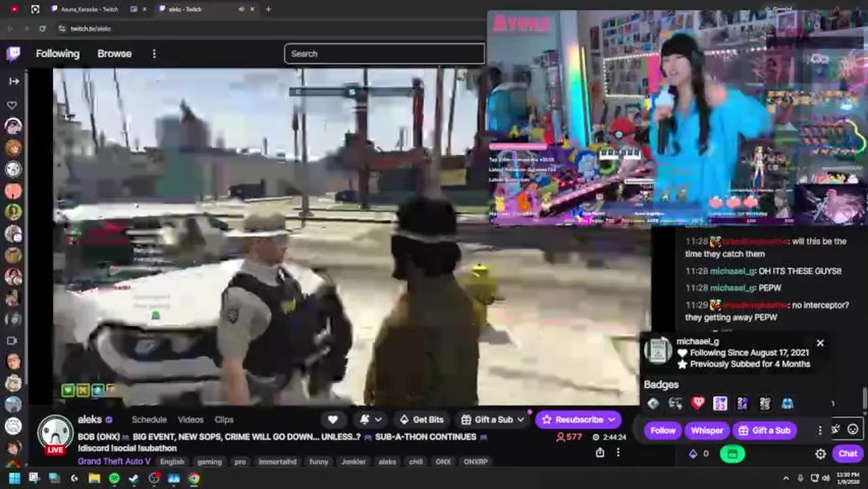Select the ONXRP tag
The width and height of the screenshot is (868, 489).
(475, 462)
